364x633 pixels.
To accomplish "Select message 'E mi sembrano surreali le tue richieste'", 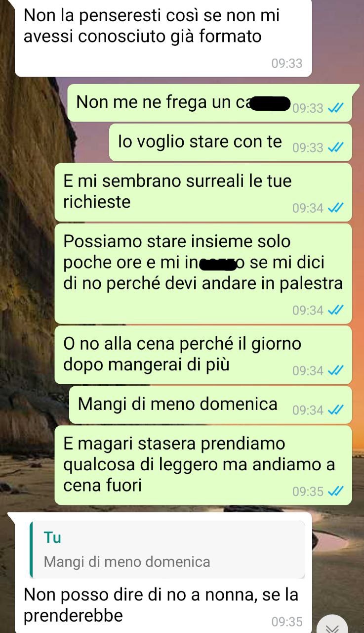I will coord(203,192).
